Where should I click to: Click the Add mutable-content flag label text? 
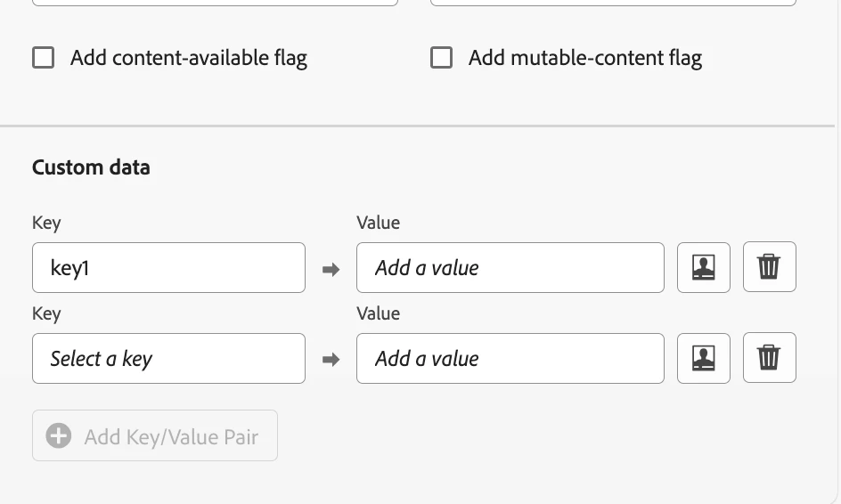pos(585,59)
